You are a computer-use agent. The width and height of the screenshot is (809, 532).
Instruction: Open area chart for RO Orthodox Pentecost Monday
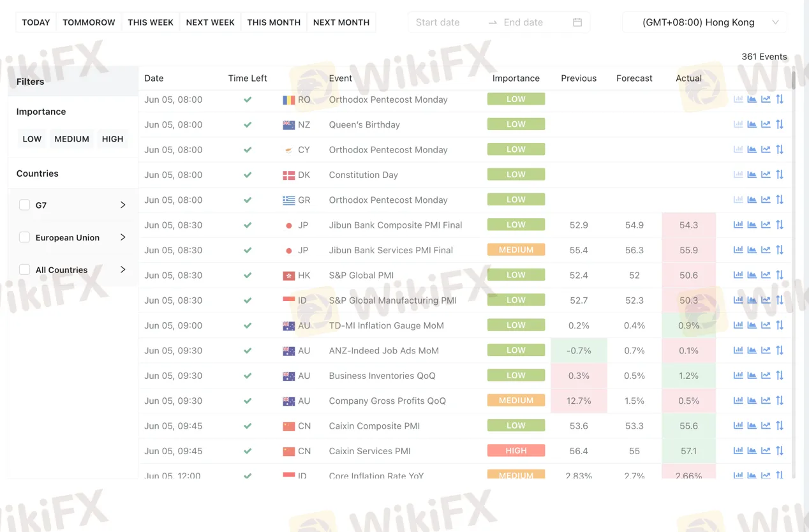coord(752,100)
